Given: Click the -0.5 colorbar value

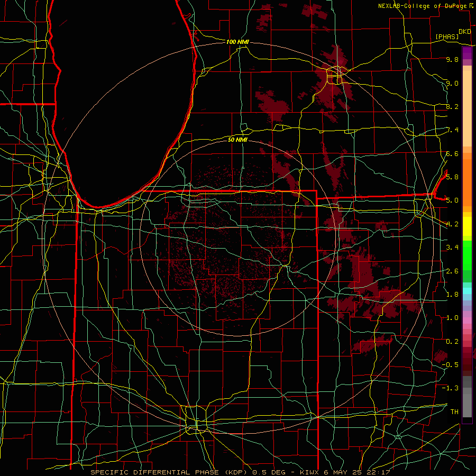Looking at the screenshot, I should [x=450, y=364].
